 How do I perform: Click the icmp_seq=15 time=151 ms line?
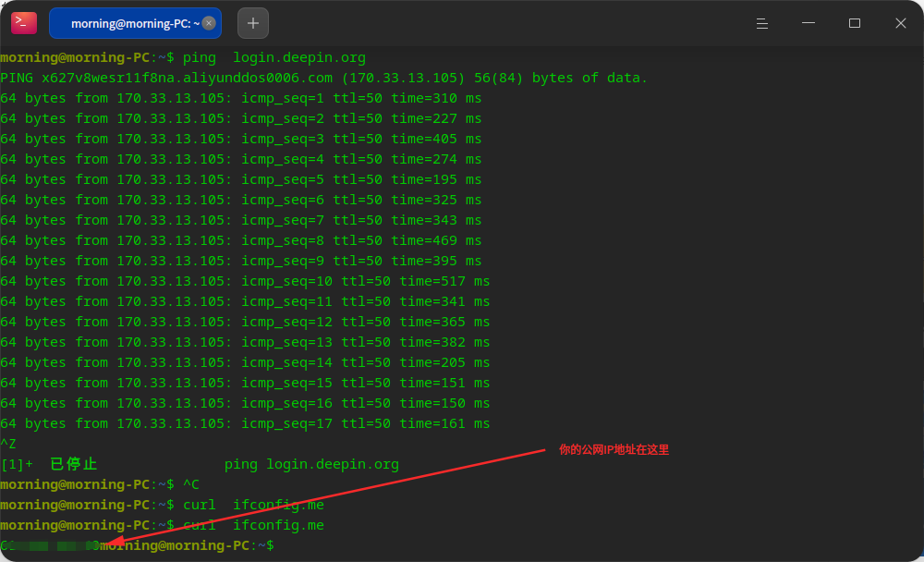(245, 384)
